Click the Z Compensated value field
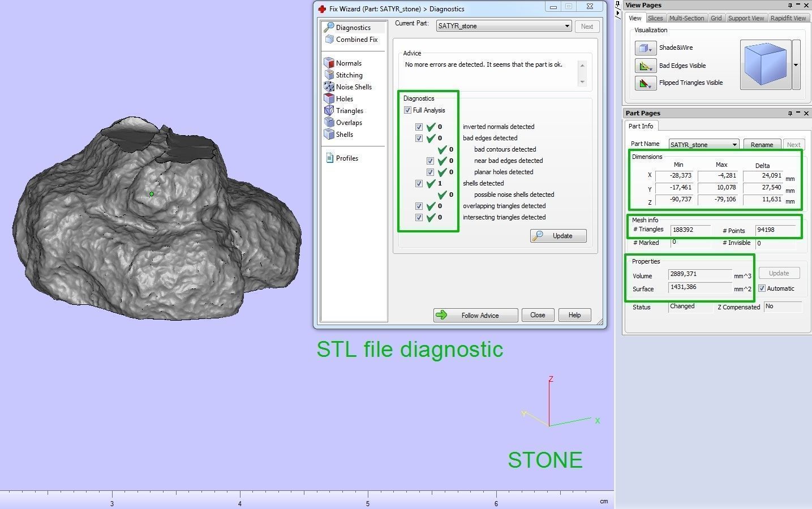 coord(783,307)
